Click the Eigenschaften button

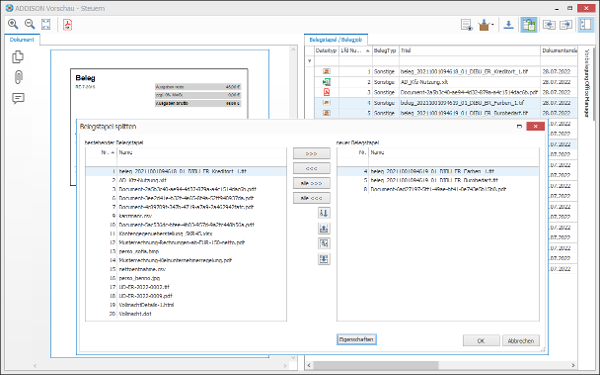tap(356, 339)
